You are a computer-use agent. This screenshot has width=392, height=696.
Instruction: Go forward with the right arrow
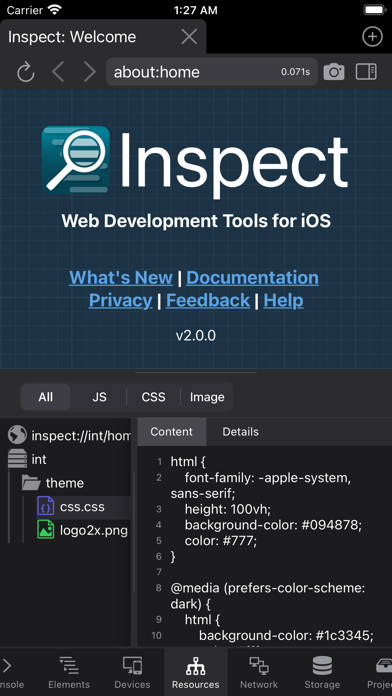coord(90,72)
